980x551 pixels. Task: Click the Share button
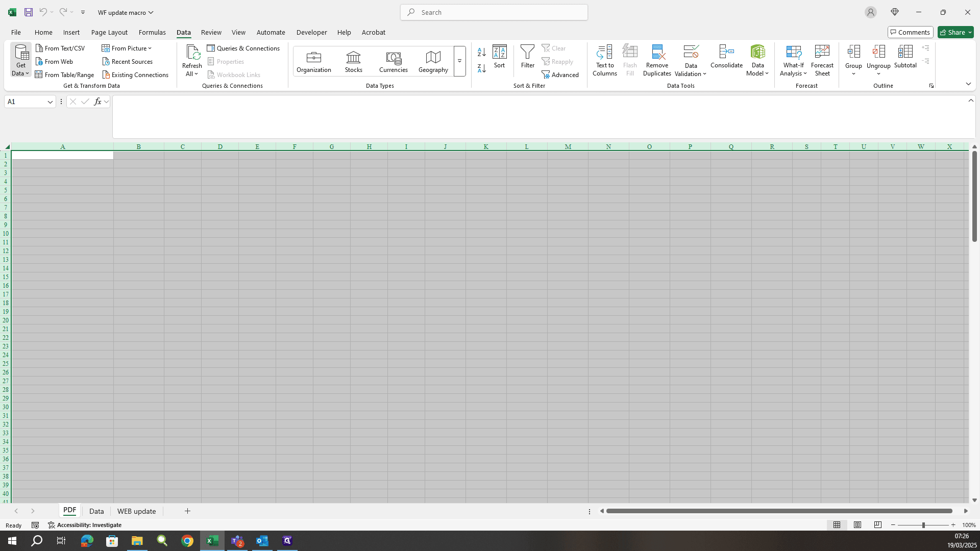[955, 32]
